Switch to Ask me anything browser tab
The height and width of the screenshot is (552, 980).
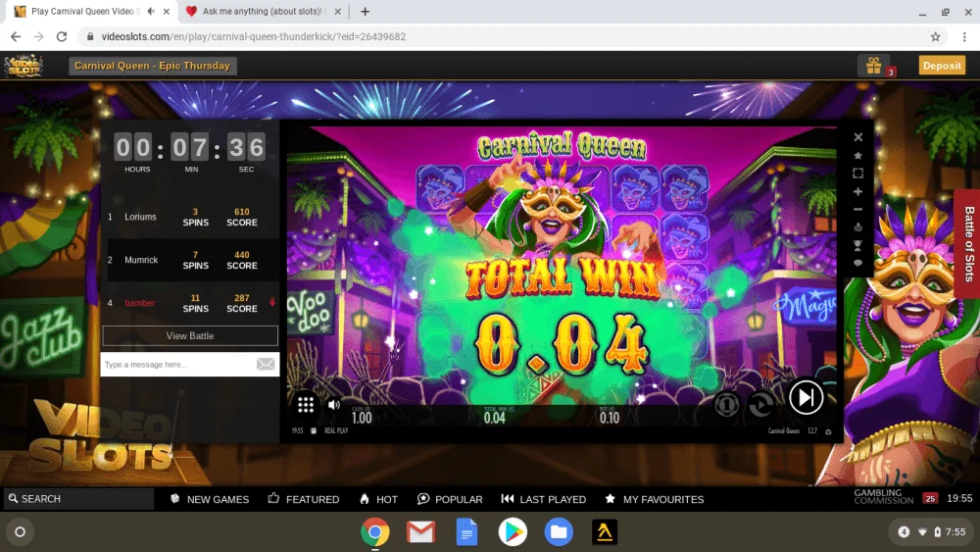pos(263,11)
